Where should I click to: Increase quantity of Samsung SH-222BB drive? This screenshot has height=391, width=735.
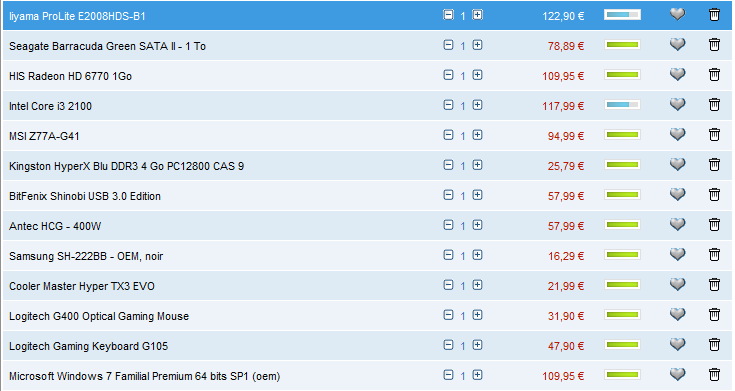coord(477,255)
